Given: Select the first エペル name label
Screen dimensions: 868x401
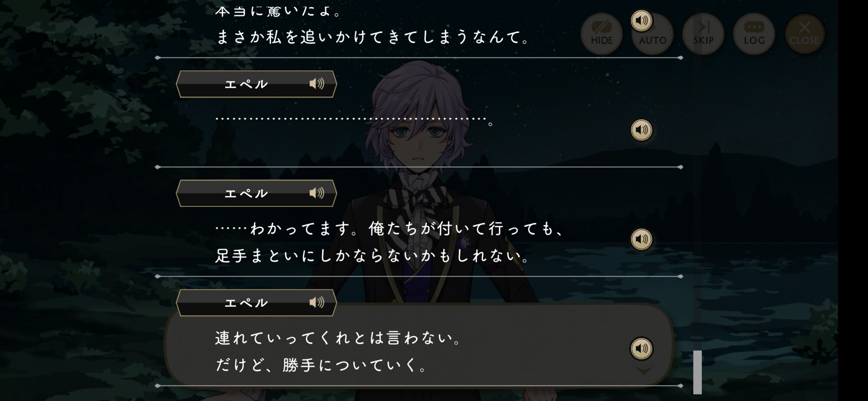Looking at the screenshot, I should click(246, 84).
